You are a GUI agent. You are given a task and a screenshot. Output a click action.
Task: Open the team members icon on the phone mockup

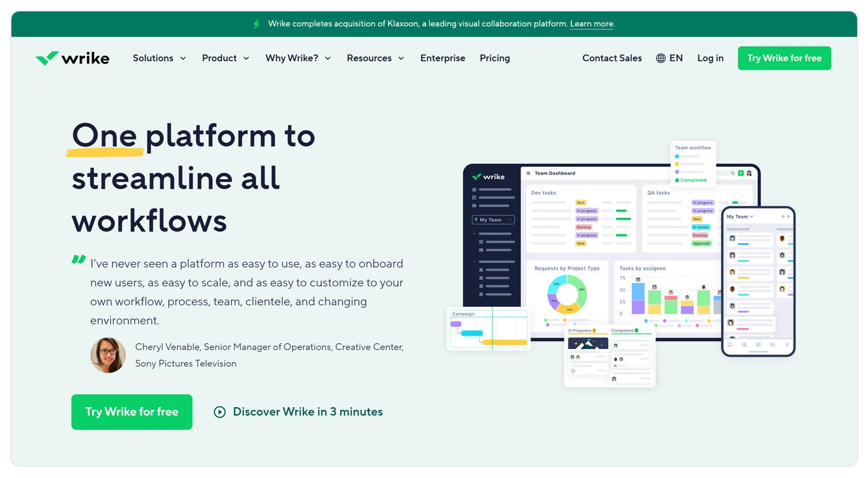(744, 345)
